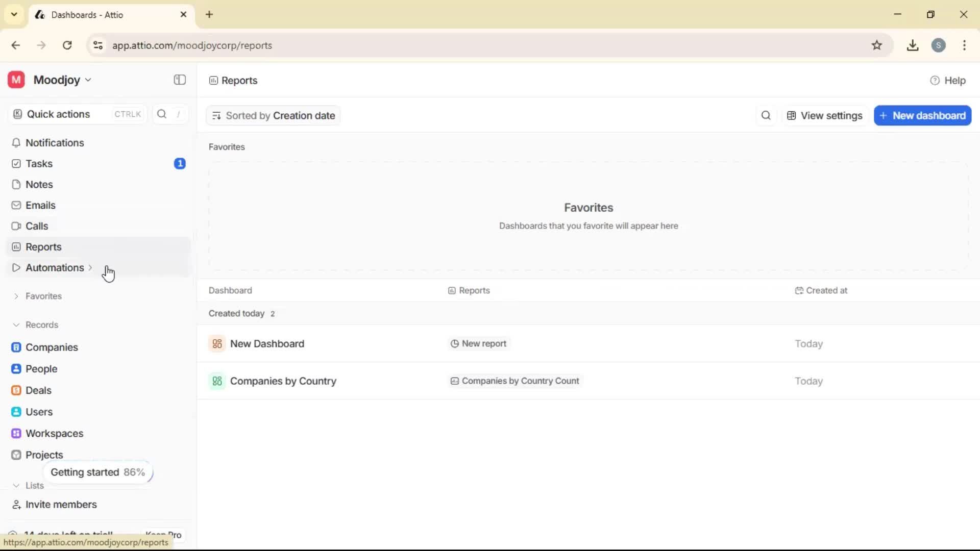Open the People section
The height and width of the screenshot is (551, 980).
pyautogui.click(x=41, y=369)
